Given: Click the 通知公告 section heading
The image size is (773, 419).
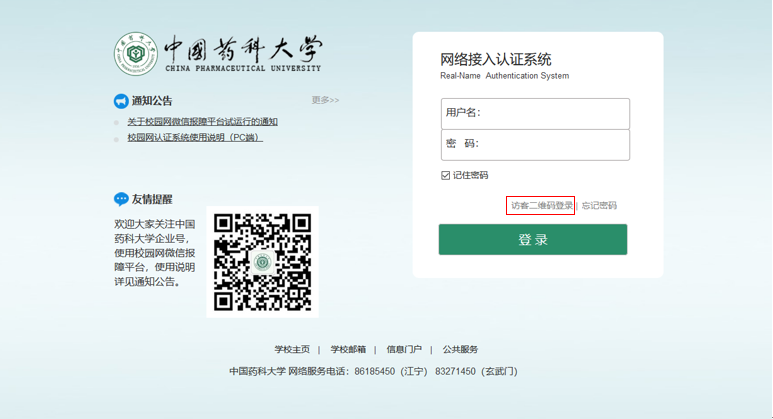Looking at the screenshot, I should point(152,101).
